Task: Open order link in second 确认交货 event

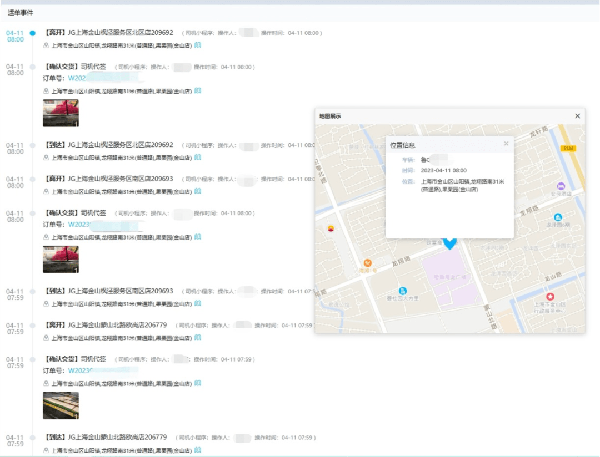Action: point(82,225)
